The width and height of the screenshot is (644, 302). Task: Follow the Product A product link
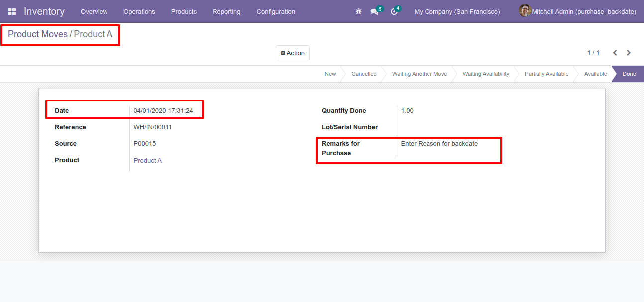(x=147, y=161)
